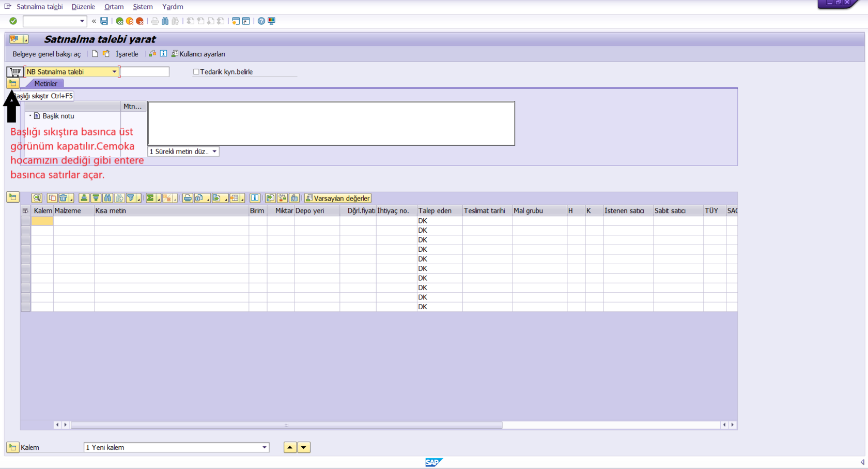Switch to the Metinler tab
The height and width of the screenshot is (469, 868).
click(x=45, y=83)
